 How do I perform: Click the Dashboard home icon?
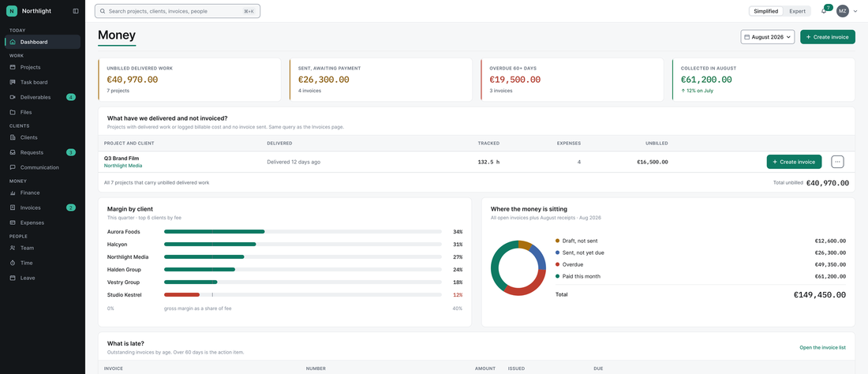click(x=13, y=42)
